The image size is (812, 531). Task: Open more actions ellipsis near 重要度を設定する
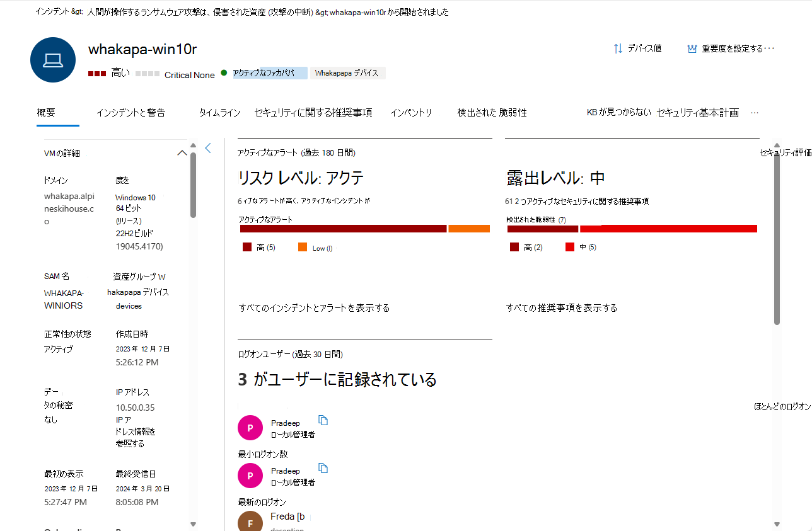[769, 49]
